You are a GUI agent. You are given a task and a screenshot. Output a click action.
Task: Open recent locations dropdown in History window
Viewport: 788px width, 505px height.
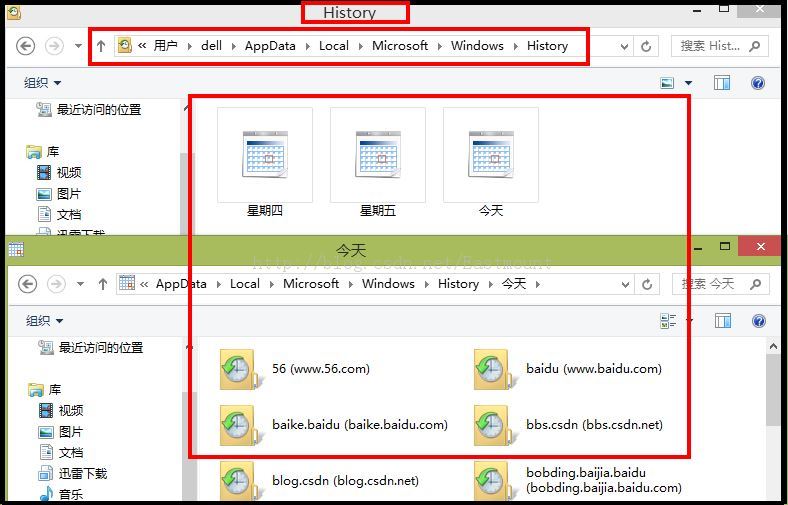click(78, 46)
